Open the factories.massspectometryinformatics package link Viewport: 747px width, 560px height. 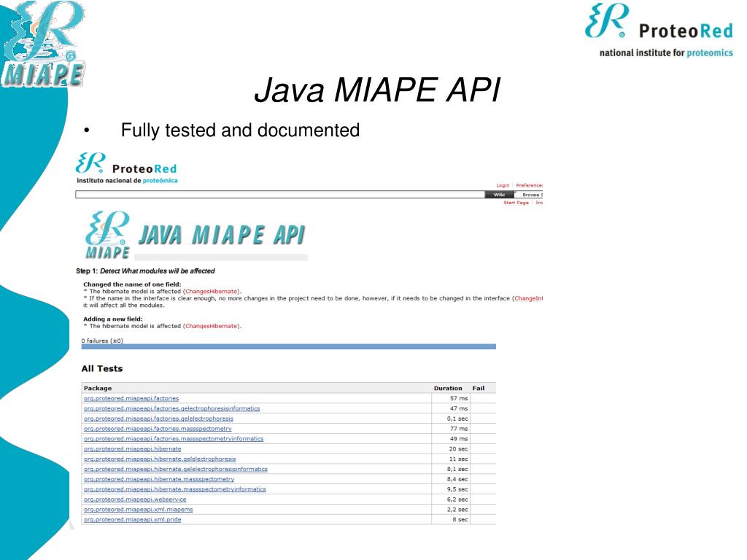point(174,438)
